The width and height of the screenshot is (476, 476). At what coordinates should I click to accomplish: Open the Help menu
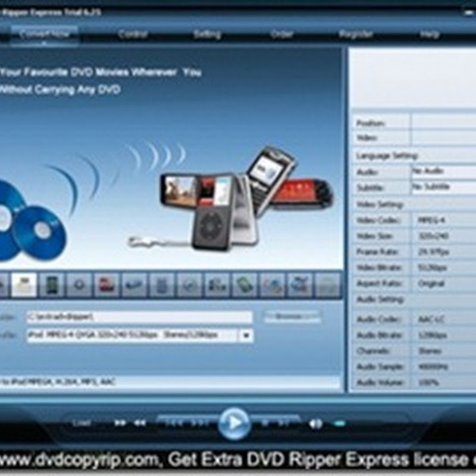pyautogui.click(x=430, y=34)
